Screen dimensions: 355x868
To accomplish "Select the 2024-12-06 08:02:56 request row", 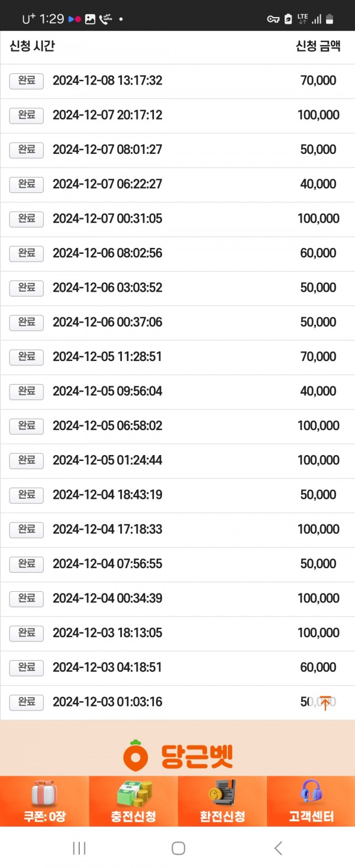I will pos(177,254).
